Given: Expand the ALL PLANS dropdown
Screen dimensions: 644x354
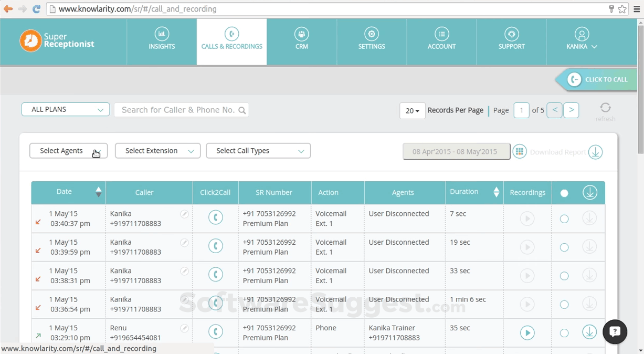Looking at the screenshot, I should click(66, 109).
